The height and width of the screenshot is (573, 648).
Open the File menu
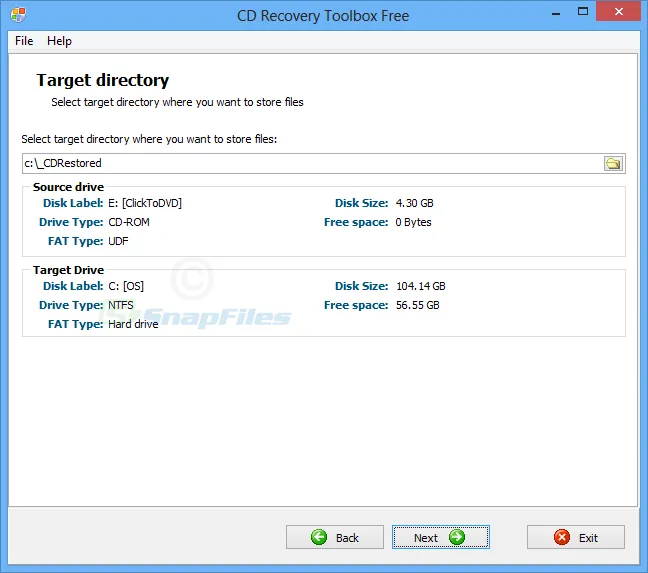(x=24, y=41)
